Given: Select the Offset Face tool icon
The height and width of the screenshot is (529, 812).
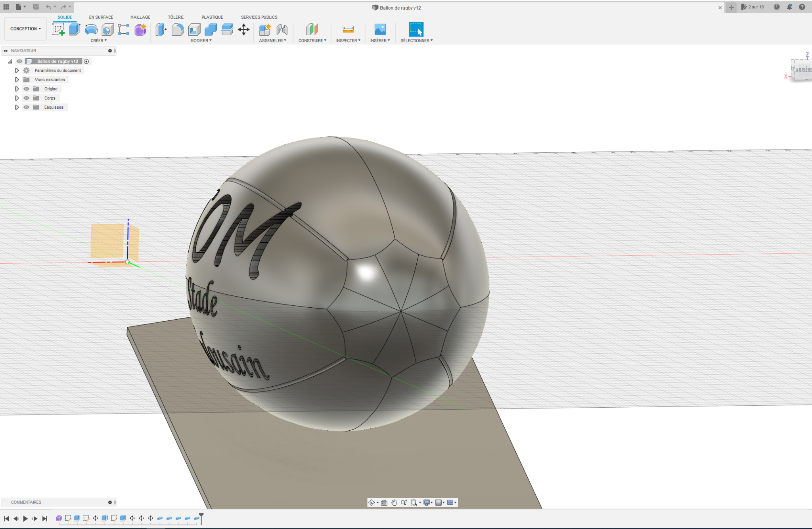Looking at the screenshot, I should [x=227, y=29].
